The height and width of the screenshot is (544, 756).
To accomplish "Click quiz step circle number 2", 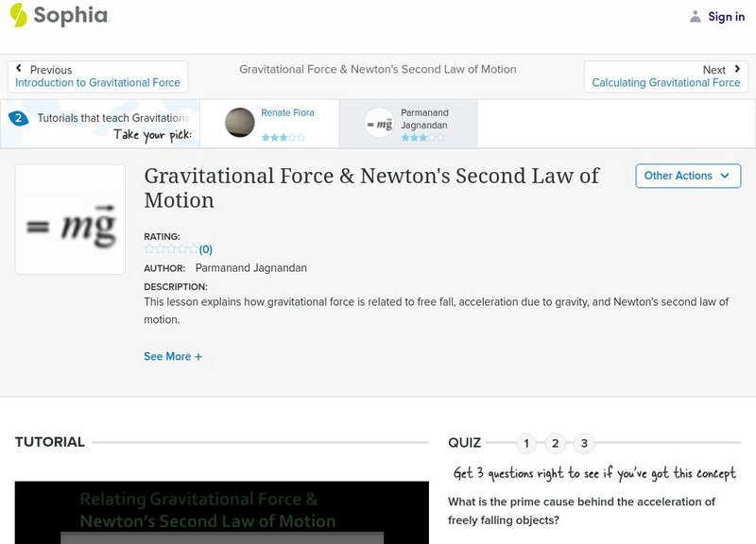I will [x=555, y=441].
